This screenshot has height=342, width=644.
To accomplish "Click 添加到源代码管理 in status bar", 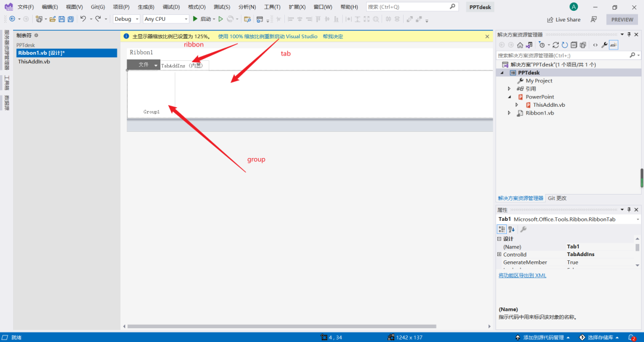I will [543, 337].
